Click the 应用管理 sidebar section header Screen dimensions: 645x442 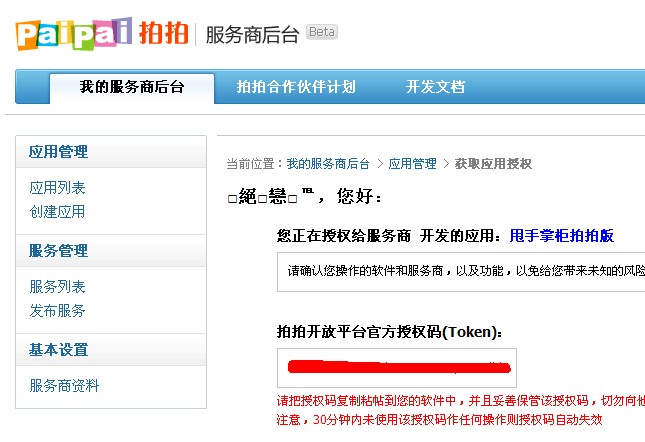[111, 152]
